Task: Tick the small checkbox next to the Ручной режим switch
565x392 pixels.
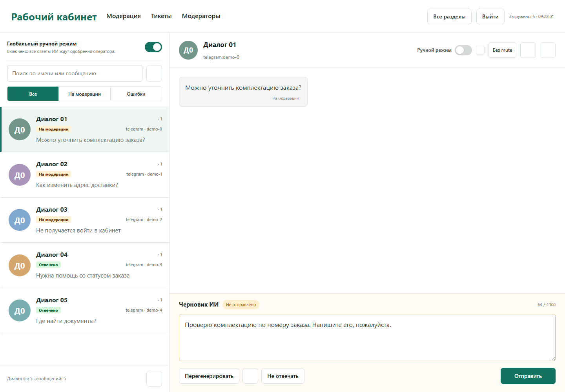Action: coord(480,50)
